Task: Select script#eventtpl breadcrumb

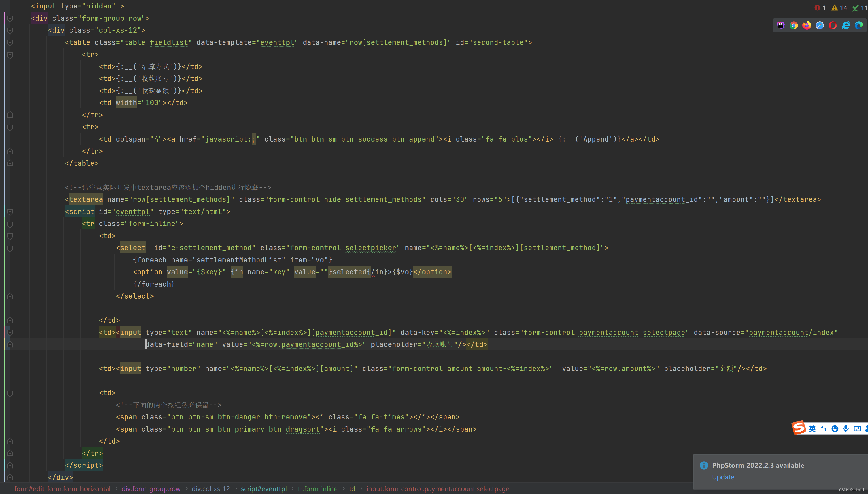Action: tap(264, 489)
